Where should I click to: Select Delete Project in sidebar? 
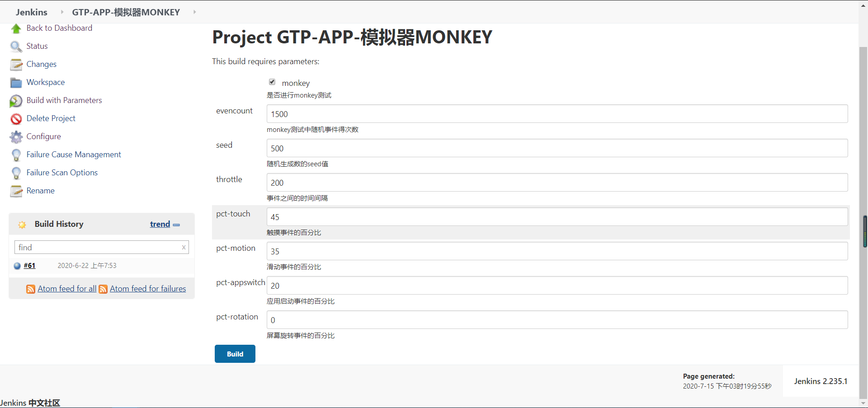(51, 118)
